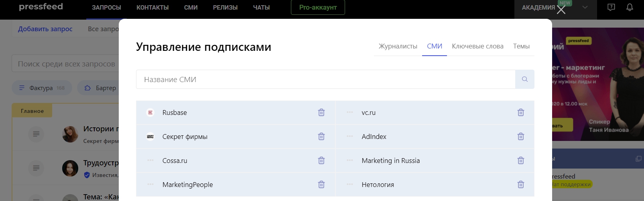Switch to the Журналисты tab

398,46
